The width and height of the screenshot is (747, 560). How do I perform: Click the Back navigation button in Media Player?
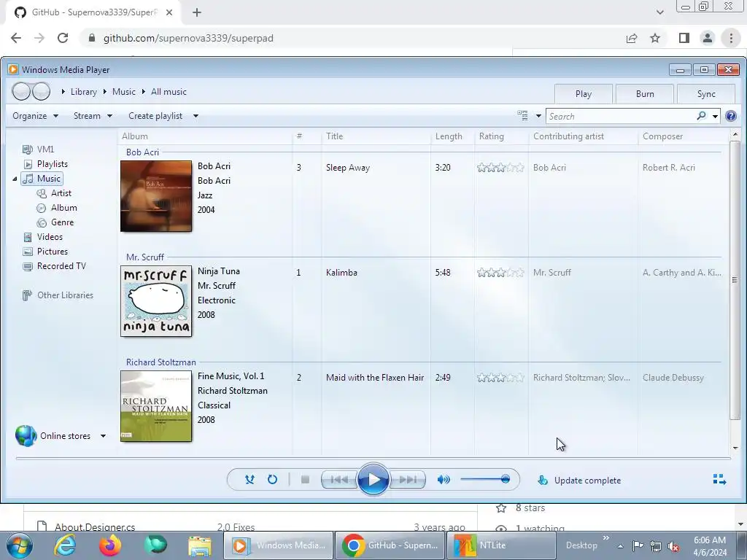(21, 91)
